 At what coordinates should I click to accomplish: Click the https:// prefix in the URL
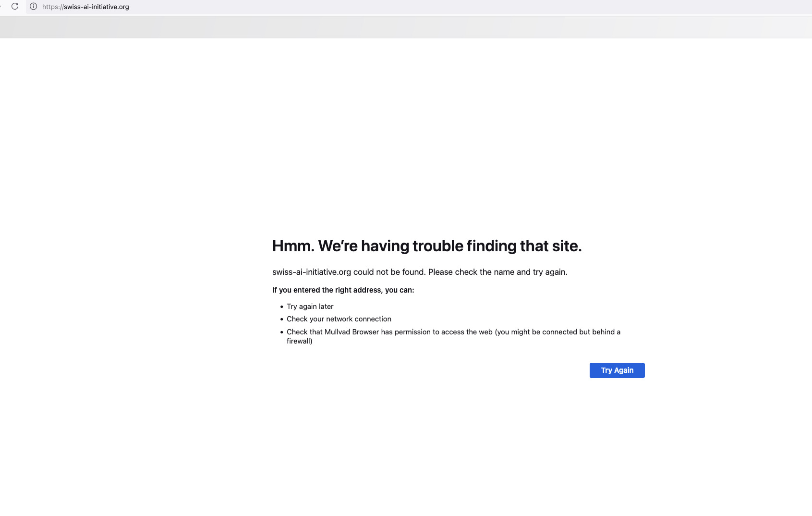tap(53, 7)
